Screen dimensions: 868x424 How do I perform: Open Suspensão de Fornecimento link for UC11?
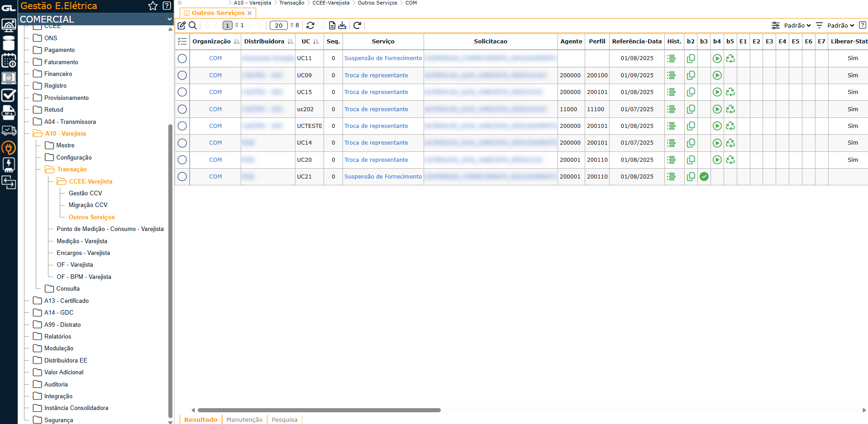383,58
